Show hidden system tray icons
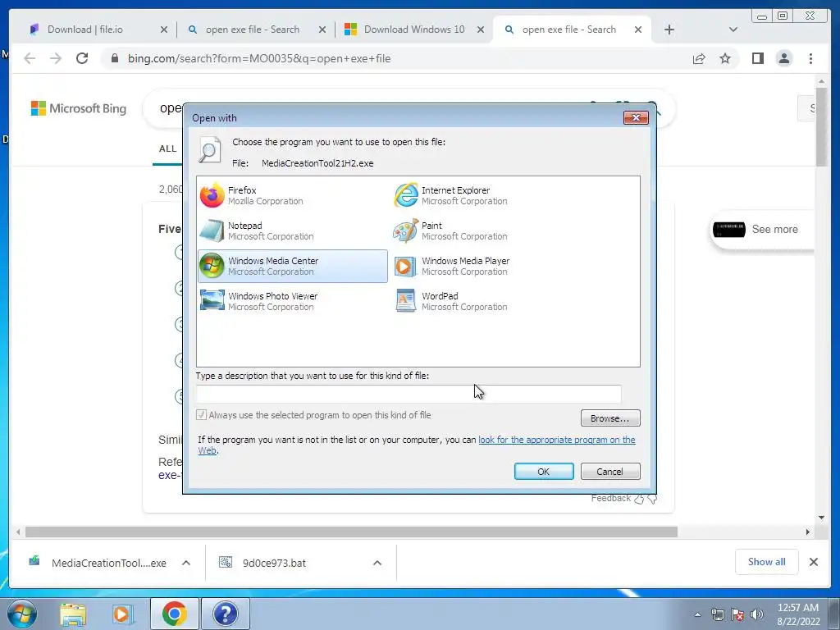 coord(697,614)
